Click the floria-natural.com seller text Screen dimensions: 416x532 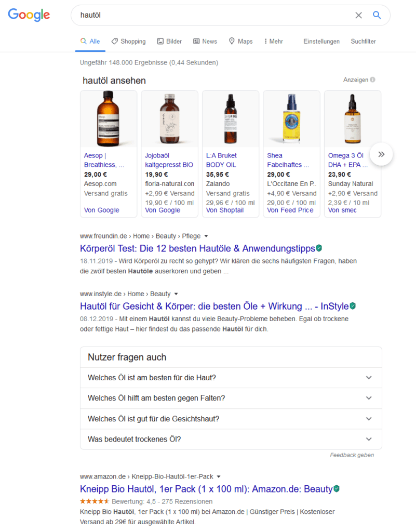[169, 183]
